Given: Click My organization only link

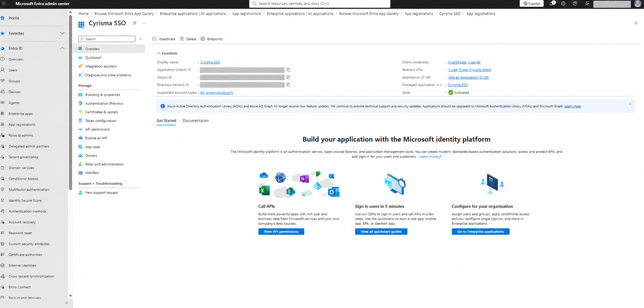Looking at the screenshot, I should (217, 93).
